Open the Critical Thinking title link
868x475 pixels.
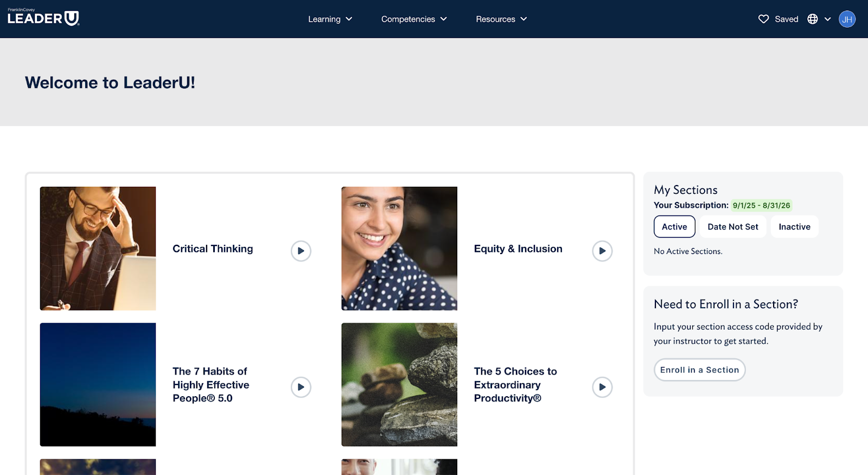coord(213,249)
